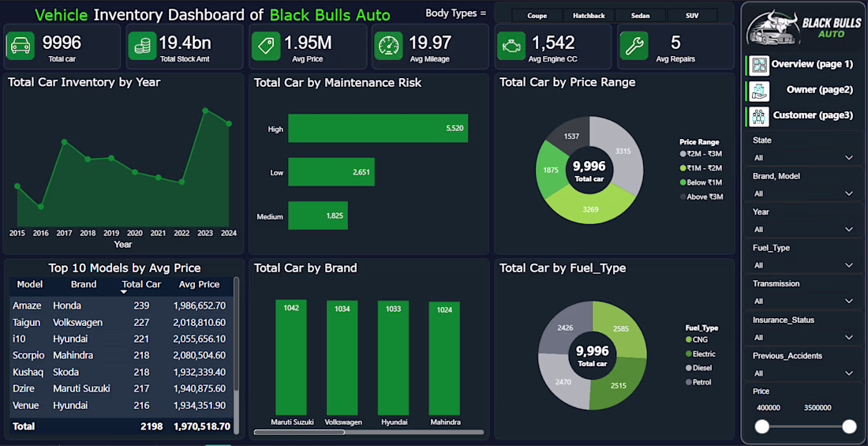This screenshot has width=868, height=446.
Task: Click the brand chart horizontal scrollbar
Action: pyautogui.click(x=300, y=432)
